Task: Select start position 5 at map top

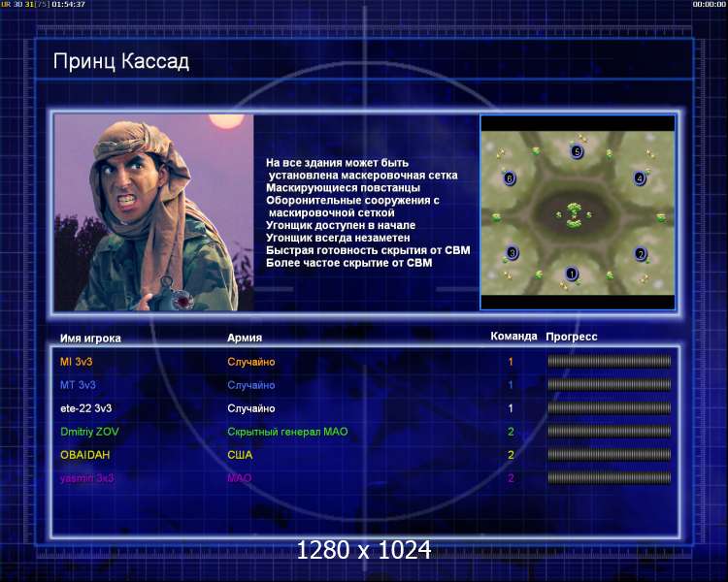Action: (577, 151)
